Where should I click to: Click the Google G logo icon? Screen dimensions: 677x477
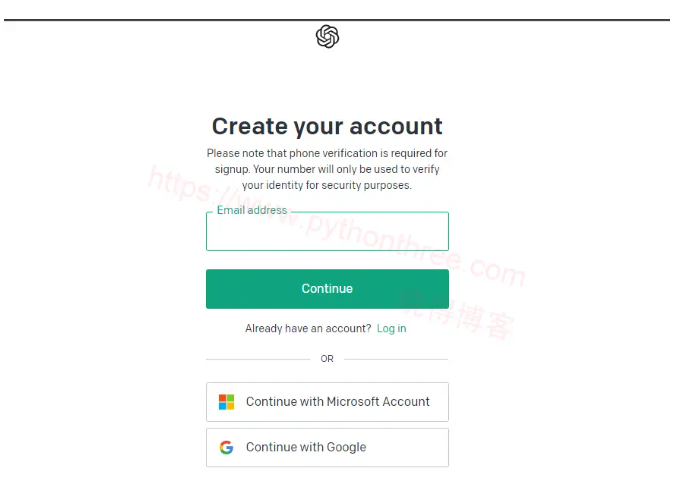point(227,447)
